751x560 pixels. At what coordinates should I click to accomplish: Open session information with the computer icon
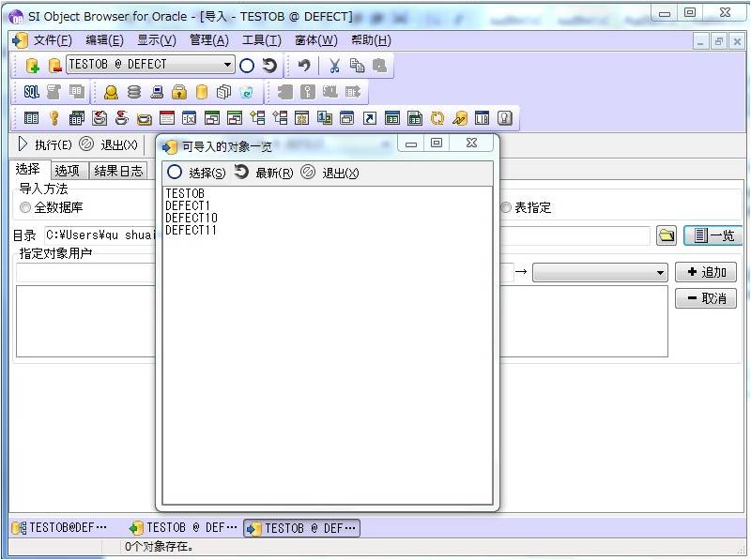[157, 91]
